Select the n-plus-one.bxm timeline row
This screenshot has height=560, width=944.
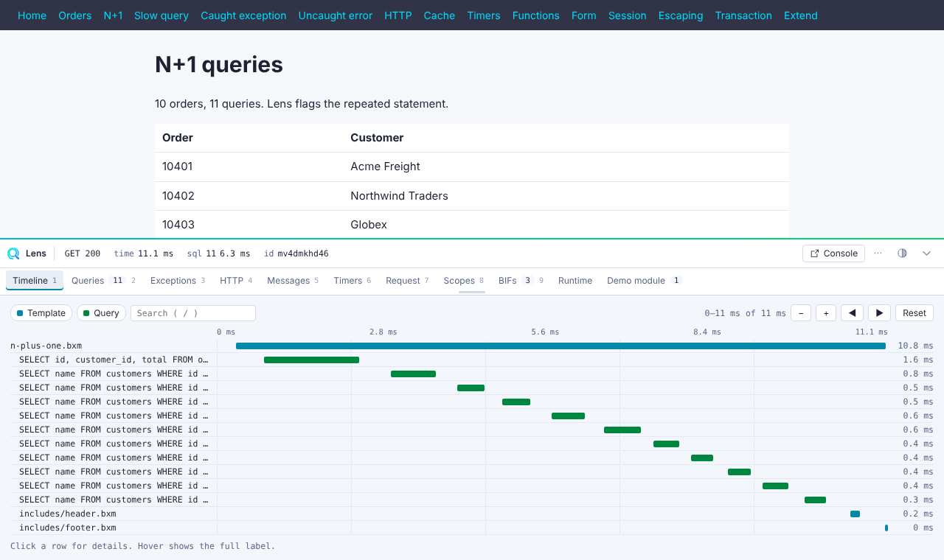[x=472, y=346]
